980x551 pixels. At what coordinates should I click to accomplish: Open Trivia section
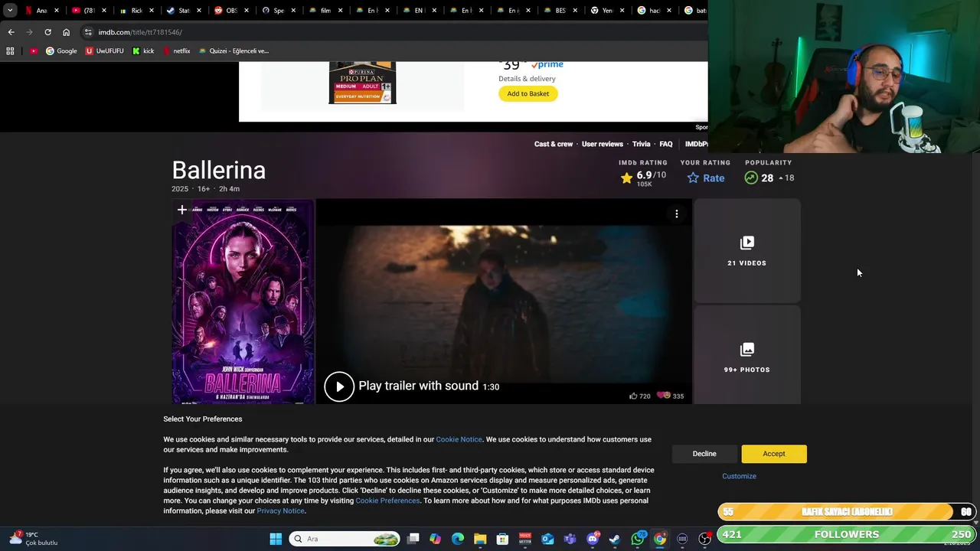pos(642,144)
